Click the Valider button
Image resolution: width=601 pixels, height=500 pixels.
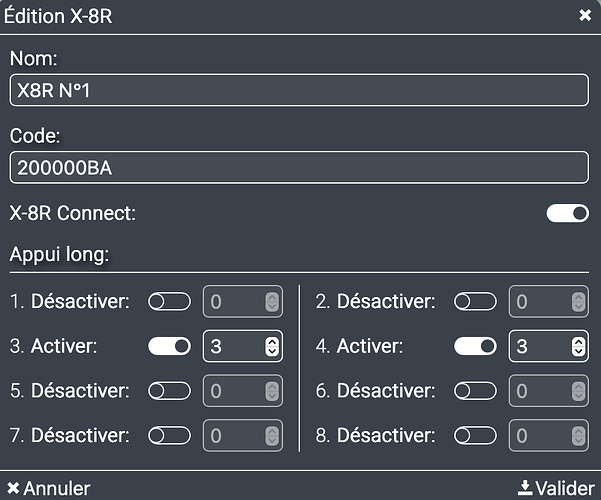click(x=556, y=488)
